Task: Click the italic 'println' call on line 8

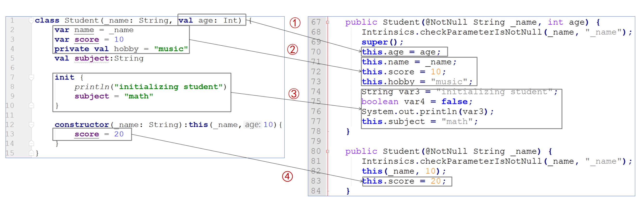Action: [92, 87]
